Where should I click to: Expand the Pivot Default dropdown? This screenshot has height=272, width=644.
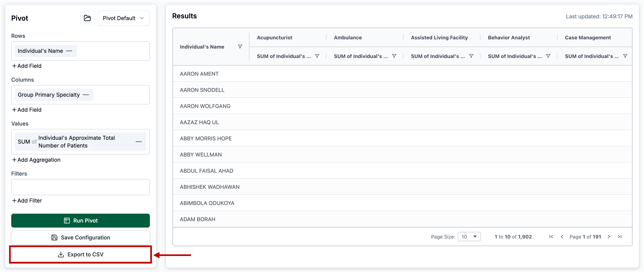(124, 18)
